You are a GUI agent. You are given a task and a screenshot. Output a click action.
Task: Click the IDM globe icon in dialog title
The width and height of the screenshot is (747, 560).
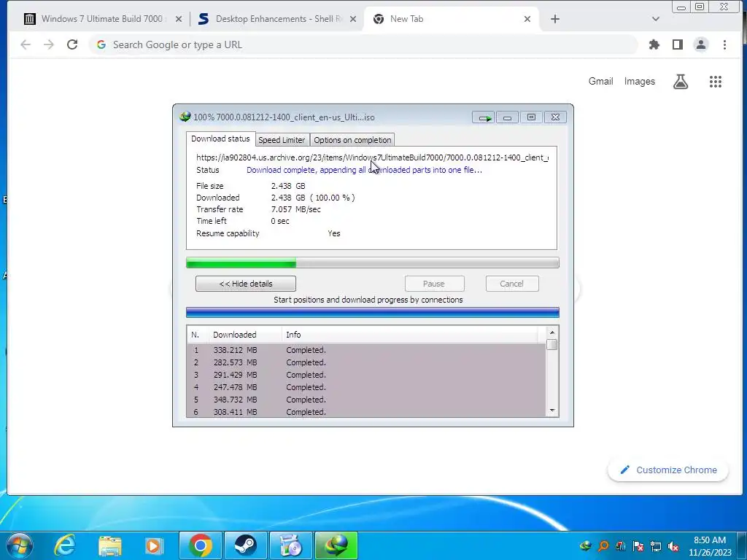(185, 117)
